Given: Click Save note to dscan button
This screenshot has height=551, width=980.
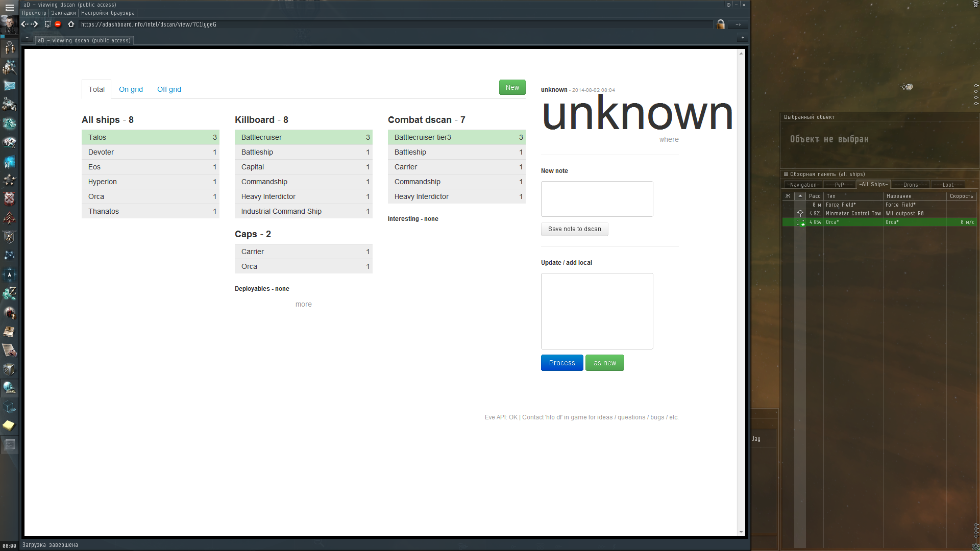Looking at the screenshot, I should tap(574, 229).
